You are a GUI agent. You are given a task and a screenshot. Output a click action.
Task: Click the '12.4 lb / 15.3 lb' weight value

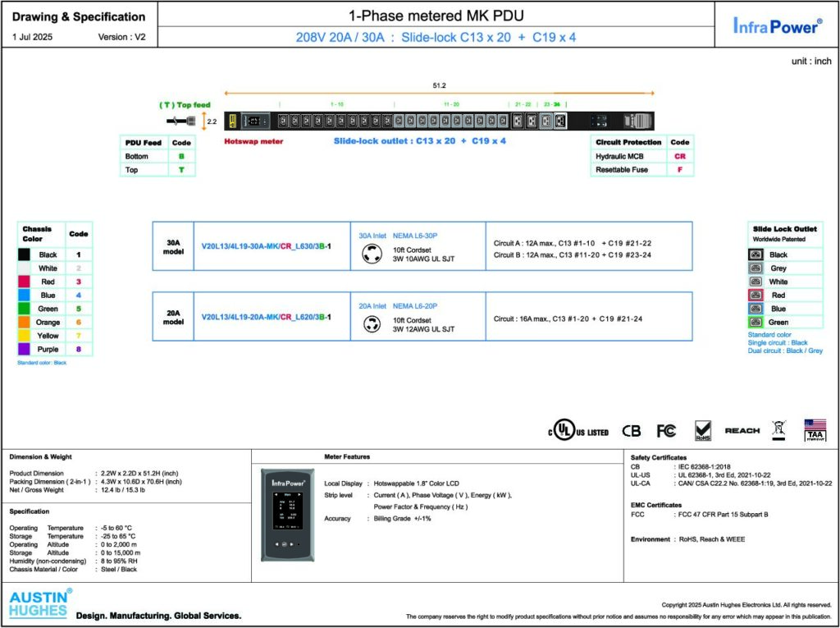[123, 489]
